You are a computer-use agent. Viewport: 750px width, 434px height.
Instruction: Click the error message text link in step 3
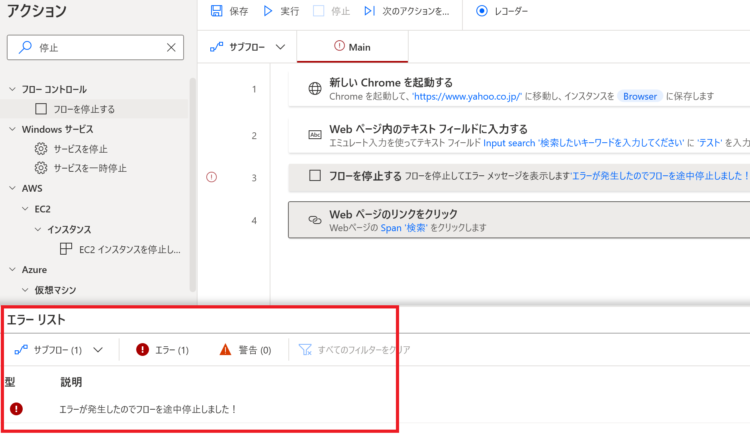click(660, 176)
